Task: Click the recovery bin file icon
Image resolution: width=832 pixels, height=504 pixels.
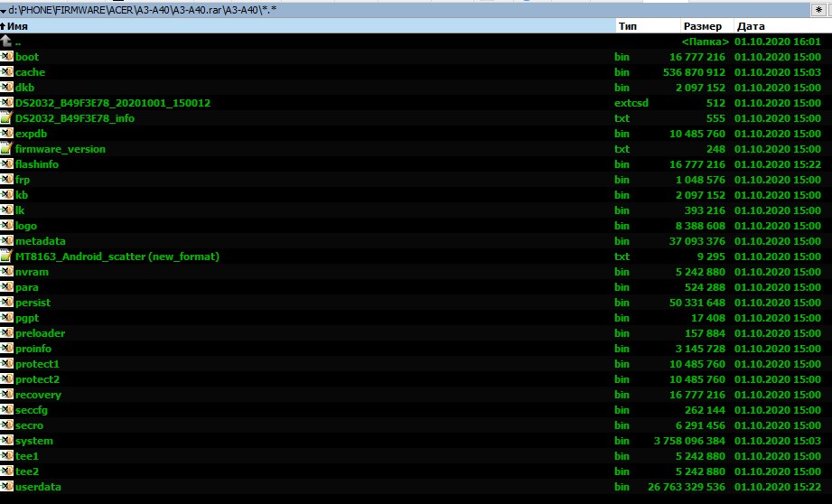Action: [7, 395]
